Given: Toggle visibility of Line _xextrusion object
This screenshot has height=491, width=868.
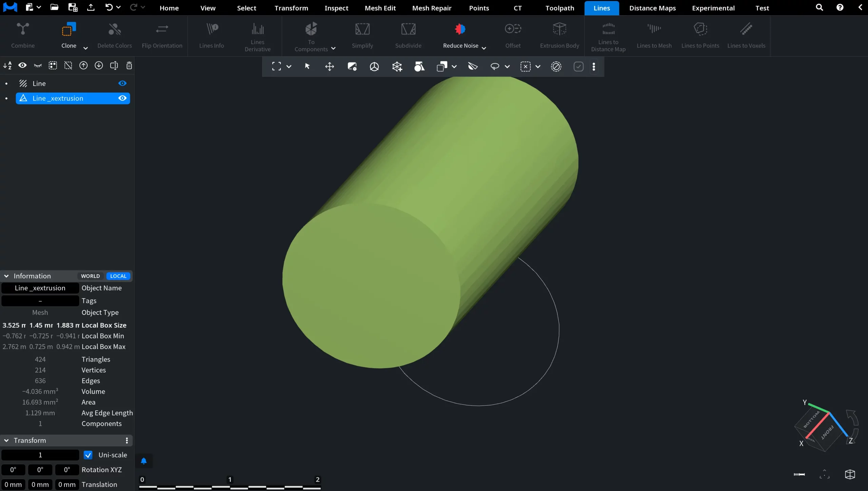Looking at the screenshot, I should (x=122, y=98).
